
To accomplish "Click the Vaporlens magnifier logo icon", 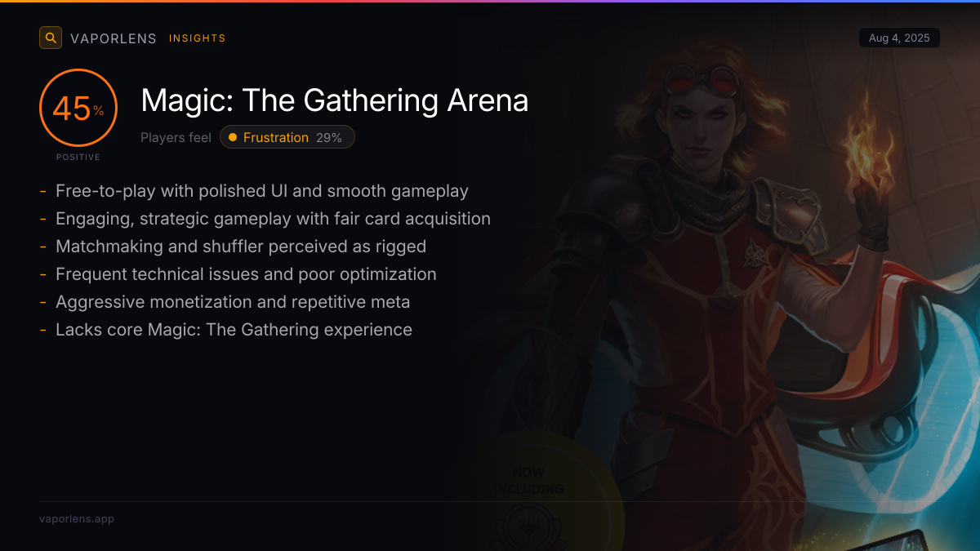I will (51, 38).
